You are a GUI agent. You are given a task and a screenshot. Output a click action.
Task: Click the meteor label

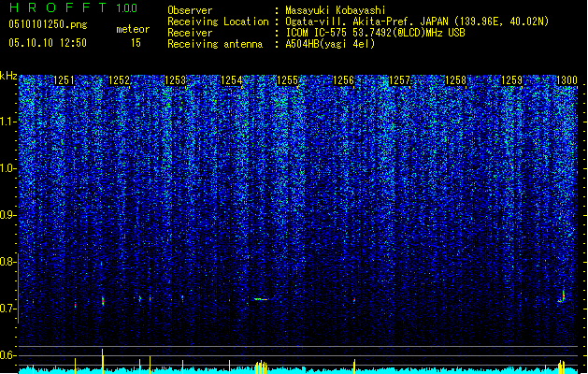coord(133,29)
